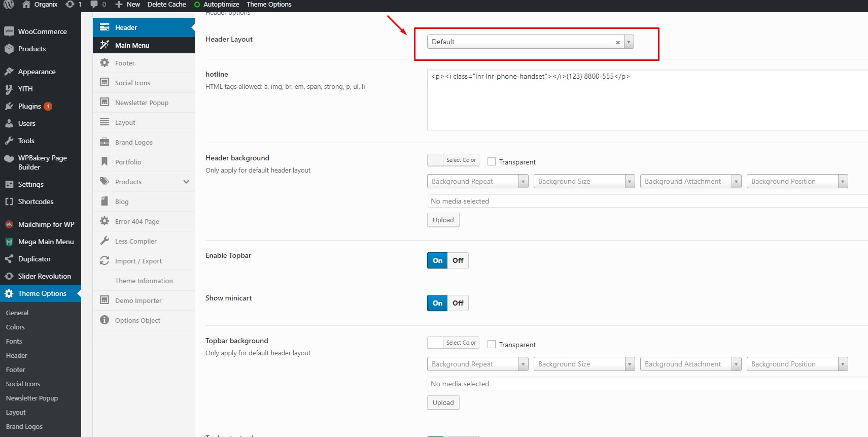Click Delete Cache in admin bar
This screenshot has width=868, height=437.
pos(166,5)
